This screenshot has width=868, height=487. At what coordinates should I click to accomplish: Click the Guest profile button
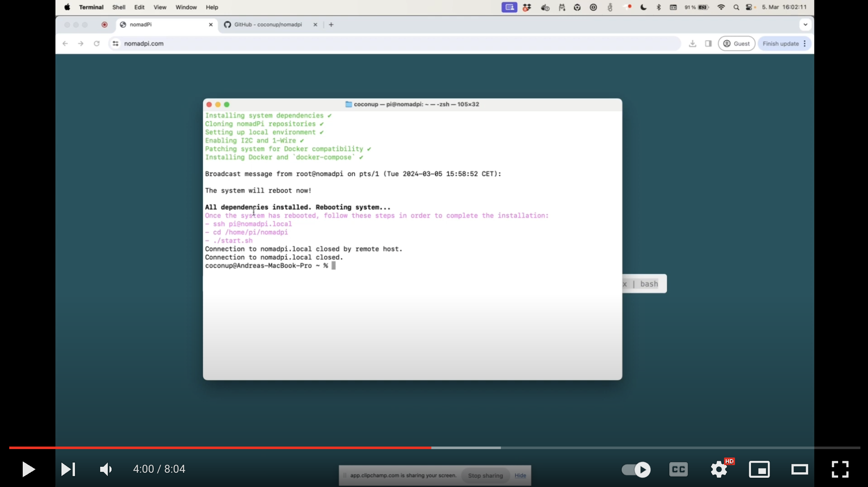737,43
